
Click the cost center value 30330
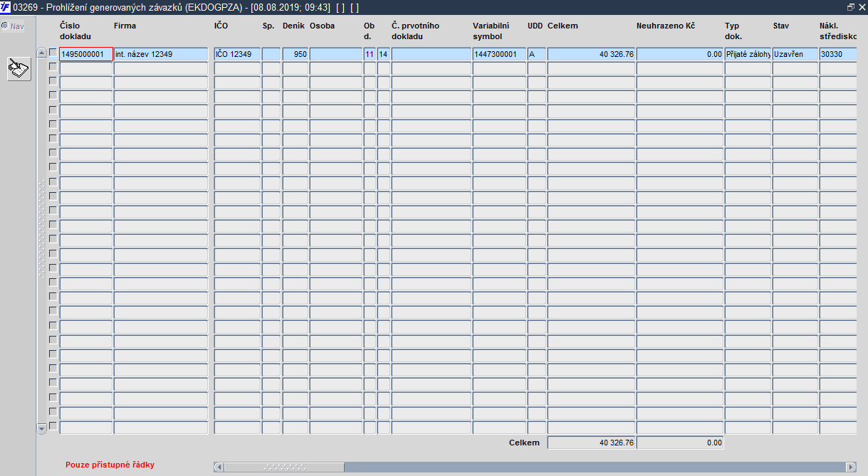pos(838,54)
